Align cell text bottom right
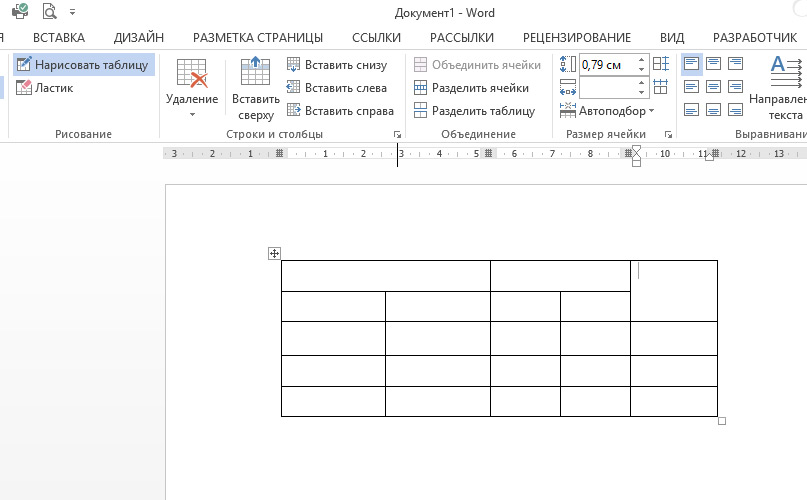Viewport: 807px width, 500px height. pos(735,110)
